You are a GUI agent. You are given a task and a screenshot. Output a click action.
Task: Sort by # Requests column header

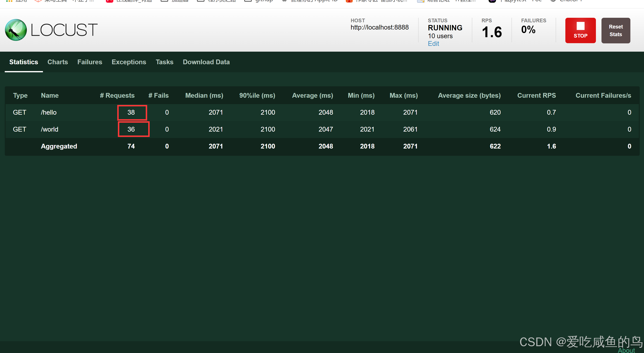117,96
